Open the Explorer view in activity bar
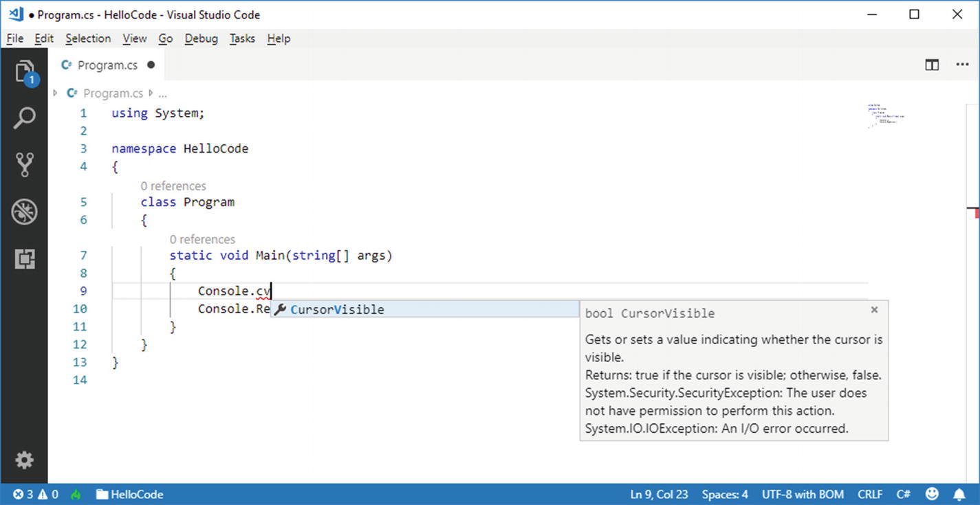This screenshot has width=980, height=505. (x=24, y=71)
